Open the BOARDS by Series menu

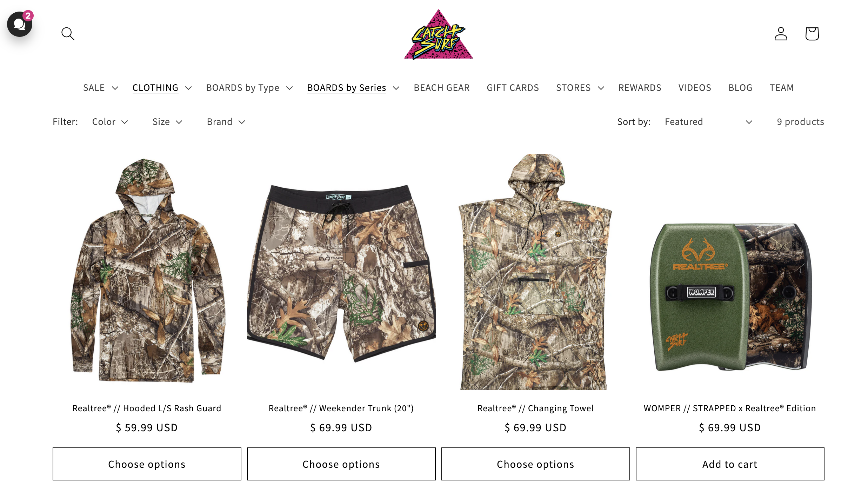(353, 88)
